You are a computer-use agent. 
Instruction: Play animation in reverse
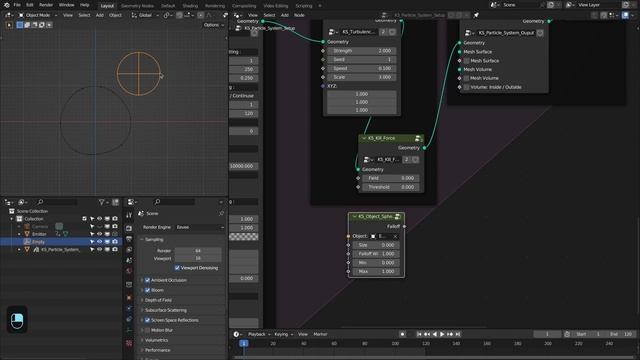click(434, 334)
